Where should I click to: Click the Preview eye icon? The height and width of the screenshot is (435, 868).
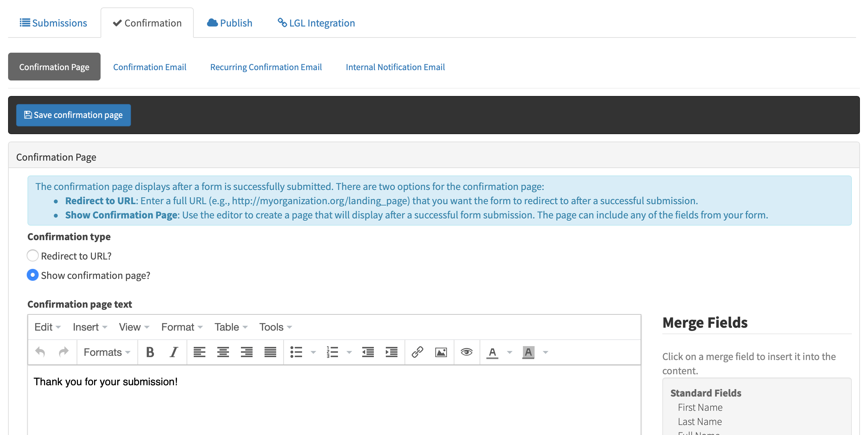pos(466,352)
